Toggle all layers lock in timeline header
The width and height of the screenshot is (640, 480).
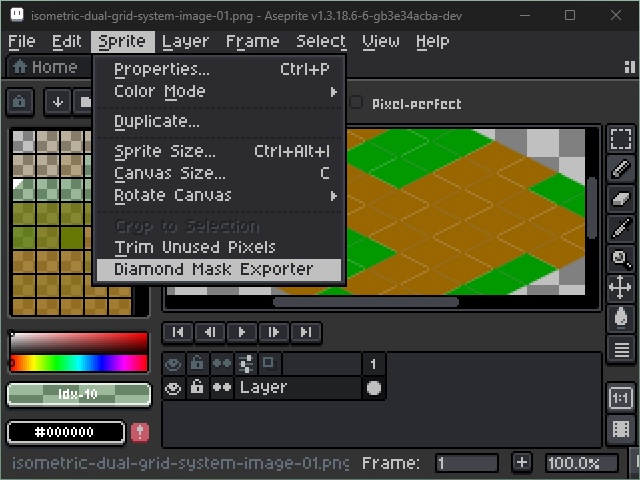[197, 363]
